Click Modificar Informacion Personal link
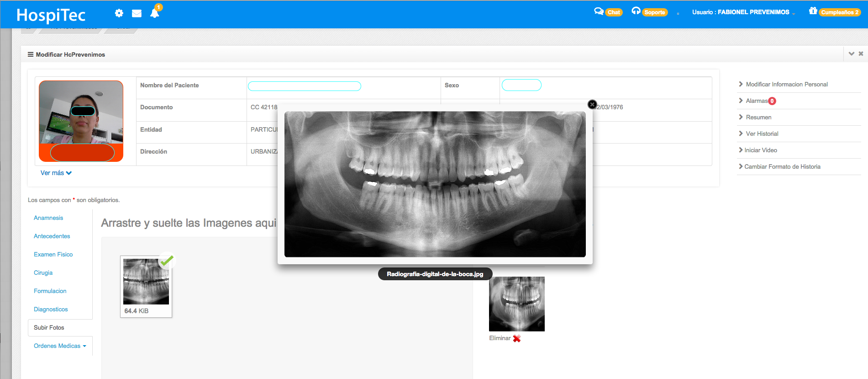The height and width of the screenshot is (379, 868). [786, 85]
